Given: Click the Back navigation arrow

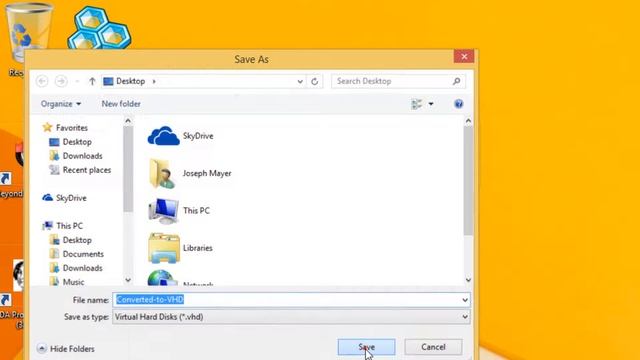Looking at the screenshot, I should tap(42, 81).
